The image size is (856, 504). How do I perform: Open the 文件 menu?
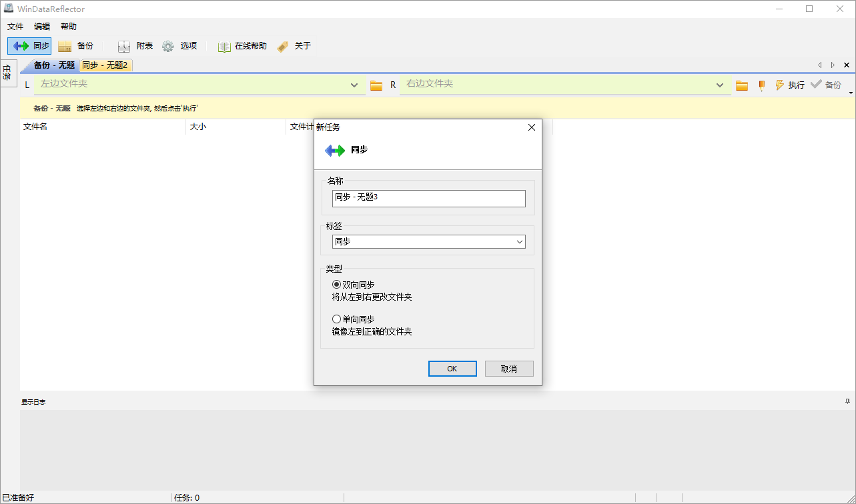click(15, 27)
